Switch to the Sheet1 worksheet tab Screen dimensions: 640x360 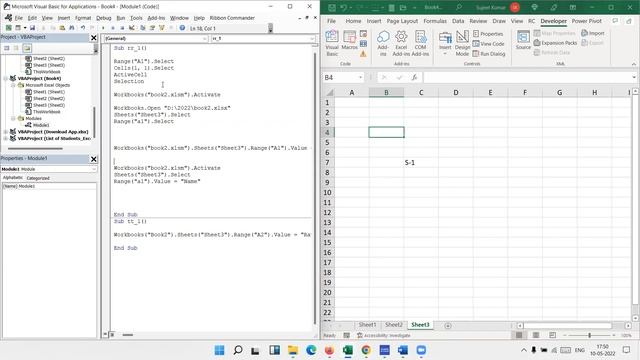367,325
